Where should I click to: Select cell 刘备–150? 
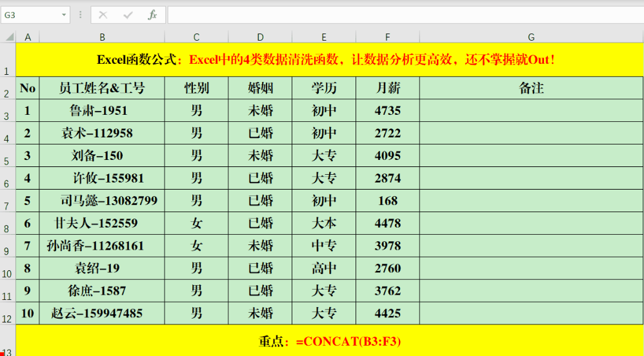[x=102, y=155]
